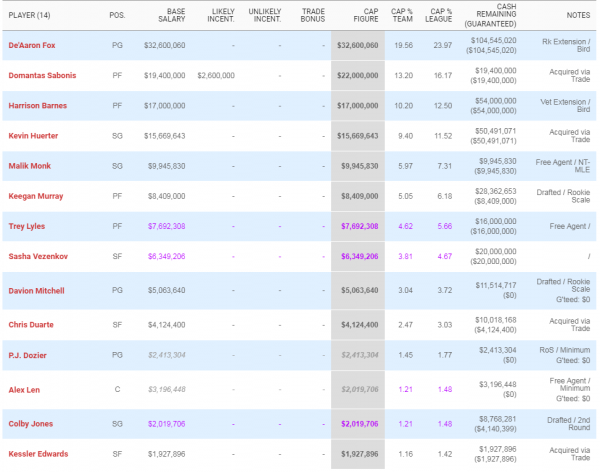Open Harrison Barnes contract details
Image resolution: width=600 pixels, height=472 pixels.
(39, 107)
